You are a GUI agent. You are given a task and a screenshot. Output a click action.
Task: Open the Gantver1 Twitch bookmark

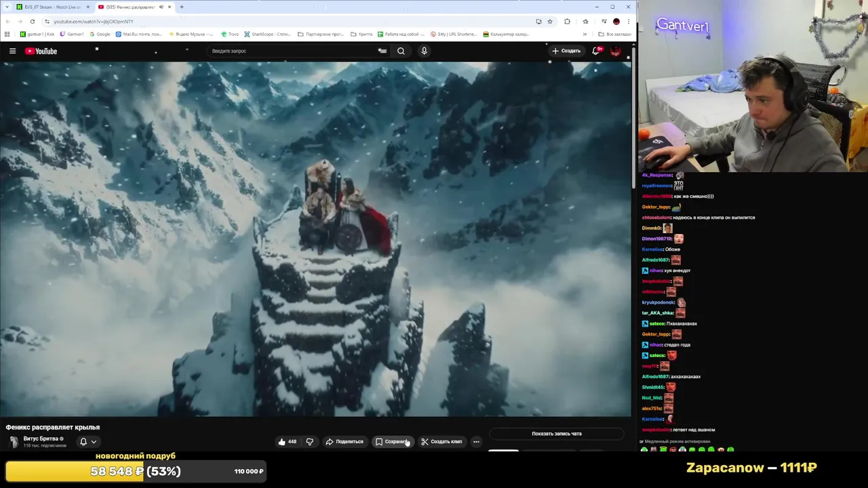[x=72, y=34]
